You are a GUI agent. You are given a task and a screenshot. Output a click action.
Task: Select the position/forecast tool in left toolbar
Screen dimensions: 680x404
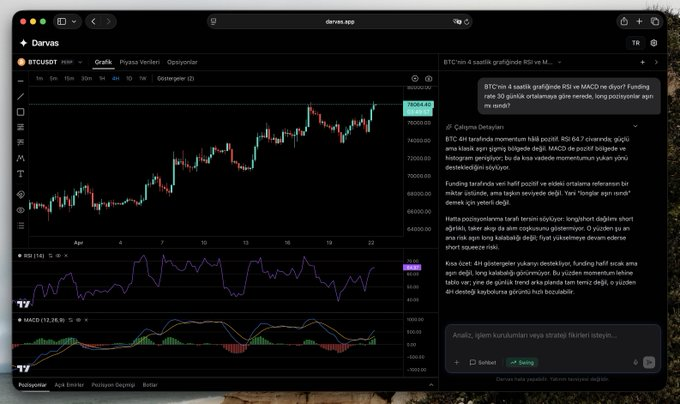tap(20, 142)
